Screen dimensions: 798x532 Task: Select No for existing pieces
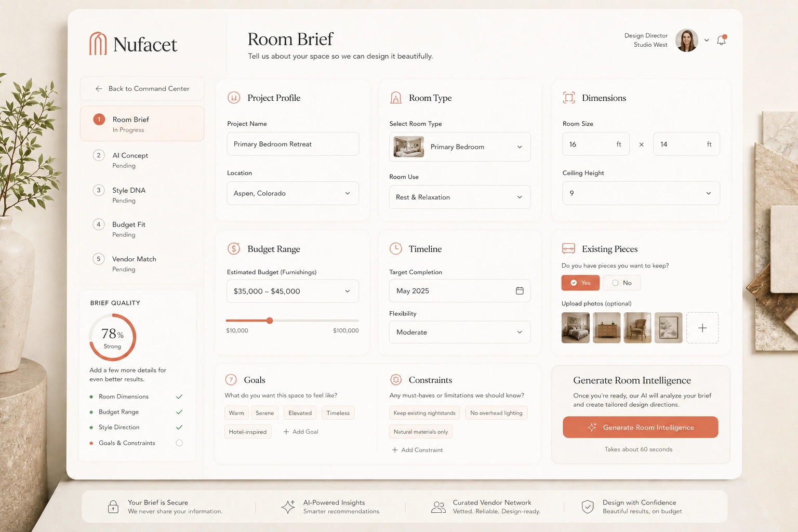pos(622,283)
